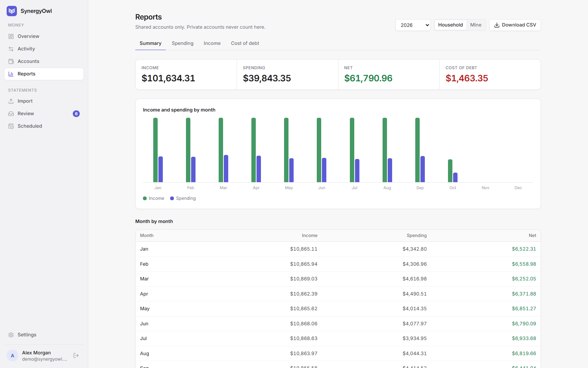Click the Apr income cell $10,862.39
This screenshot has width=588, height=368.
[304, 294]
